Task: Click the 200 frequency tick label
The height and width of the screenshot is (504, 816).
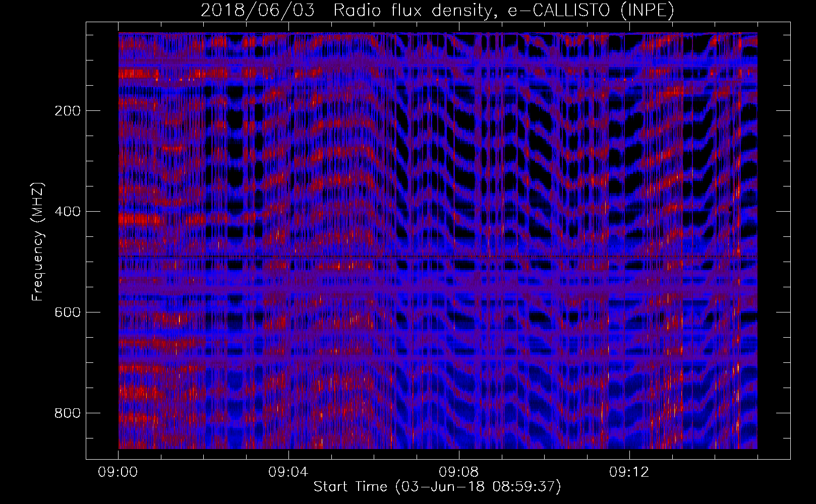Action: [x=68, y=111]
